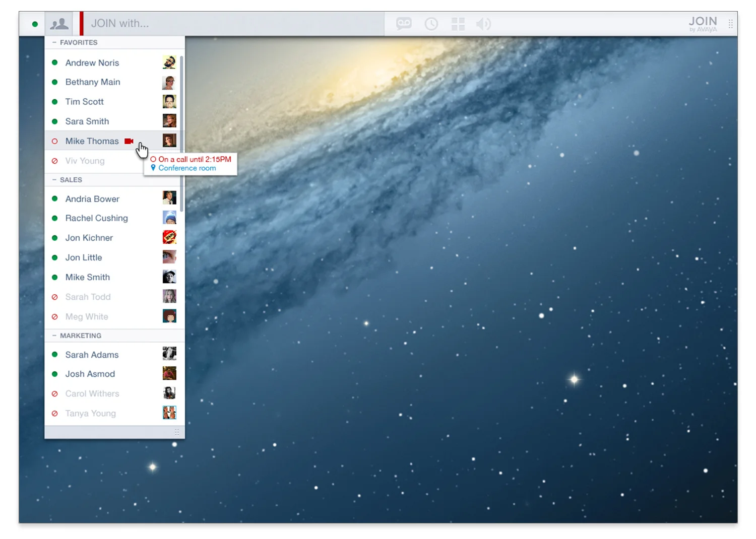This screenshot has width=756, height=539.
Task: Collapse the SALES group
Action: pos(54,180)
